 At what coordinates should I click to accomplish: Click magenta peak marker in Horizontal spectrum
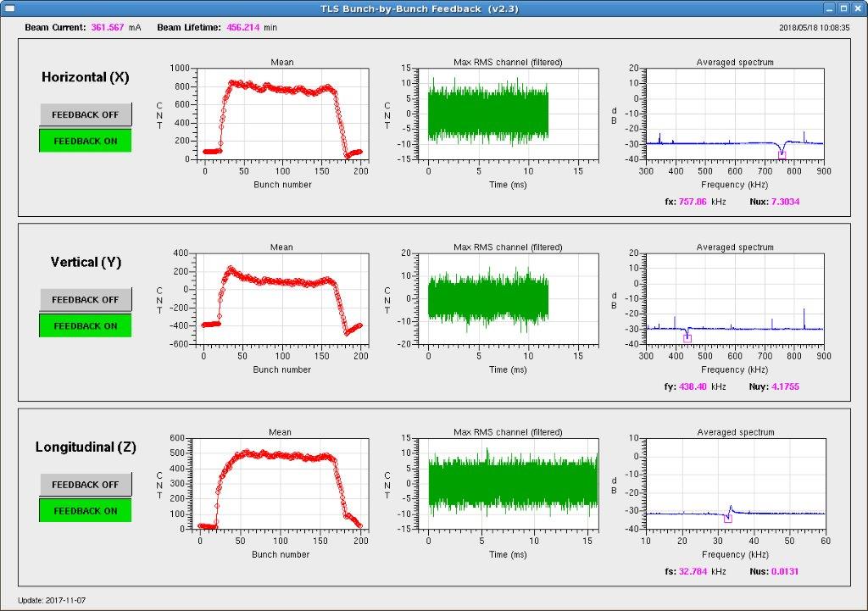[782, 154]
